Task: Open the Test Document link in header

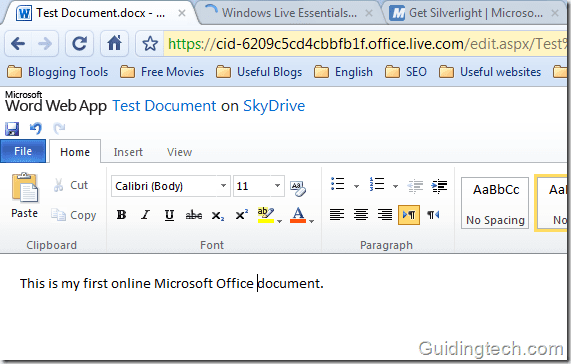Action: pyautogui.click(x=164, y=106)
